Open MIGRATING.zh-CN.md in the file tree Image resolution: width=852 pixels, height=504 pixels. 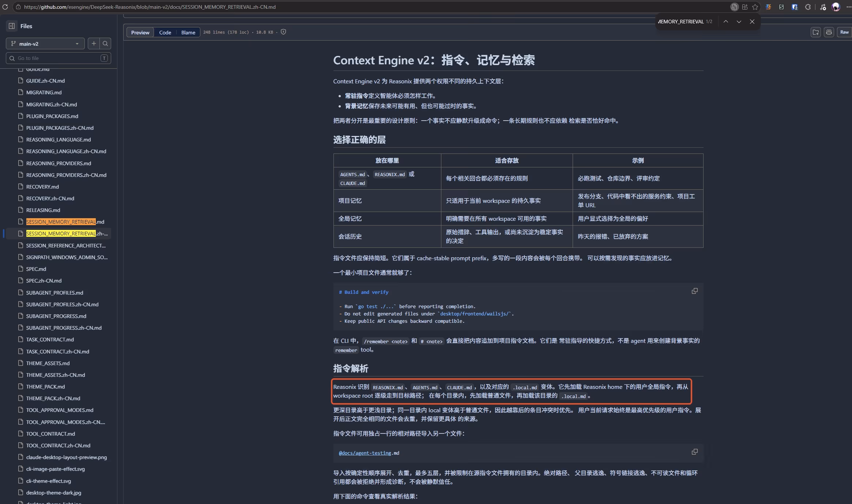[x=52, y=105]
